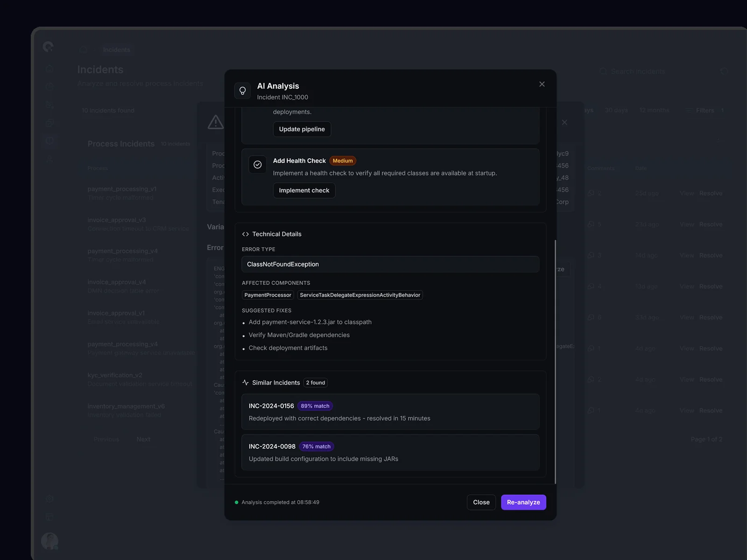The height and width of the screenshot is (560, 747).
Task: Click the AI Analysis lightbulb icon
Action: 242,91
